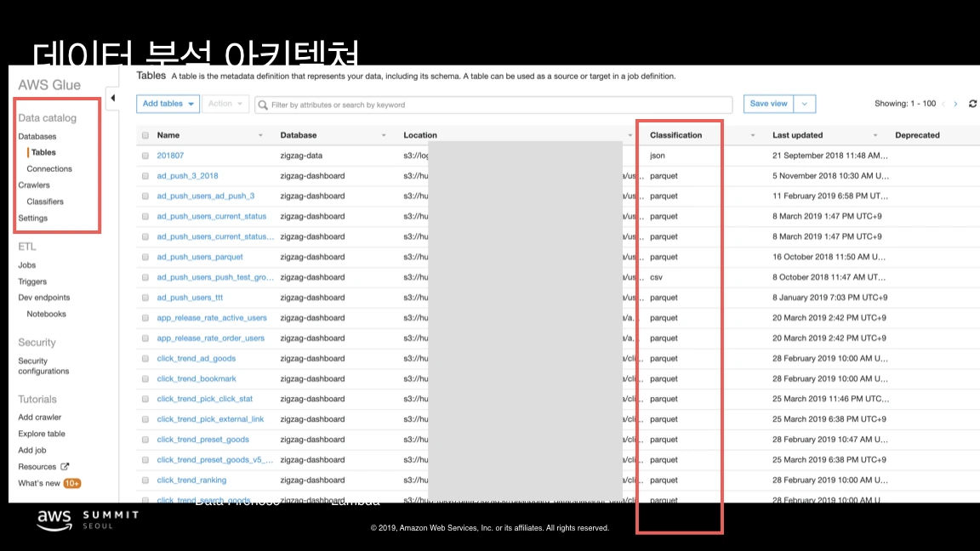Tick click_trend_ranking row checkbox
980x551 pixels.
pyautogui.click(x=145, y=480)
